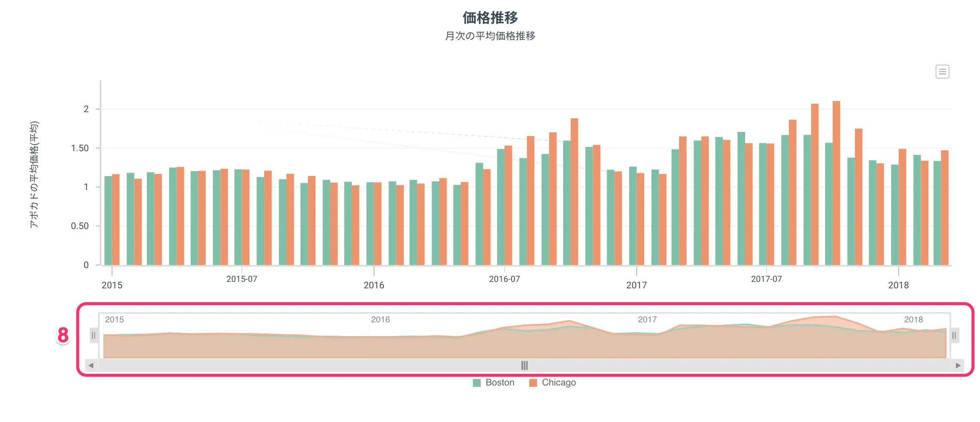
Task: Click the x-axis label 2017
Action: [636, 285]
